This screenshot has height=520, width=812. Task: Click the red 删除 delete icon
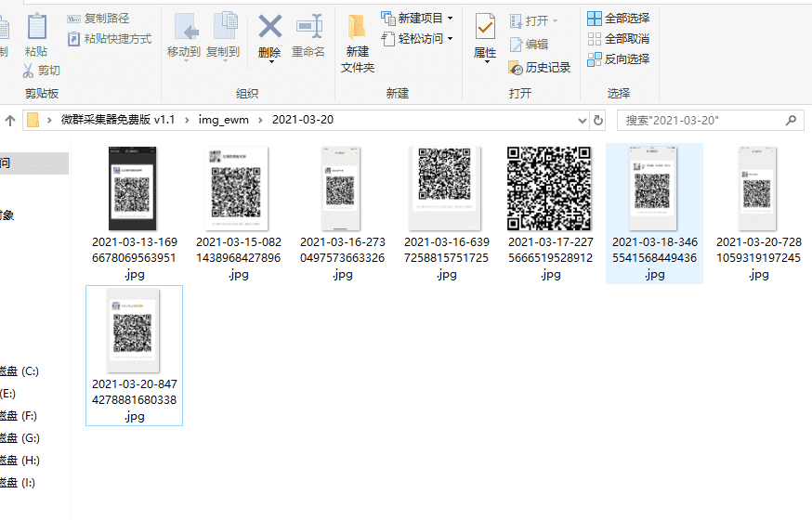click(269, 27)
